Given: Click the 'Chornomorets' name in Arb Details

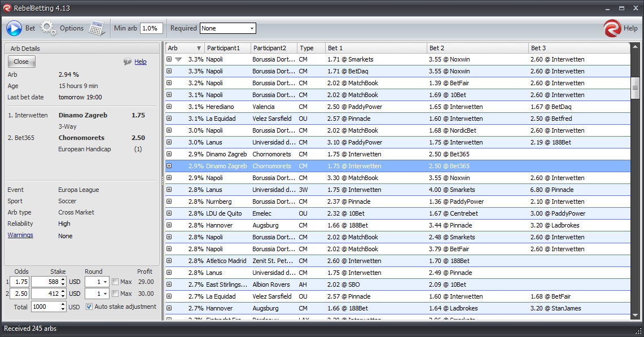Looking at the screenshot, I should coord(81,138).
